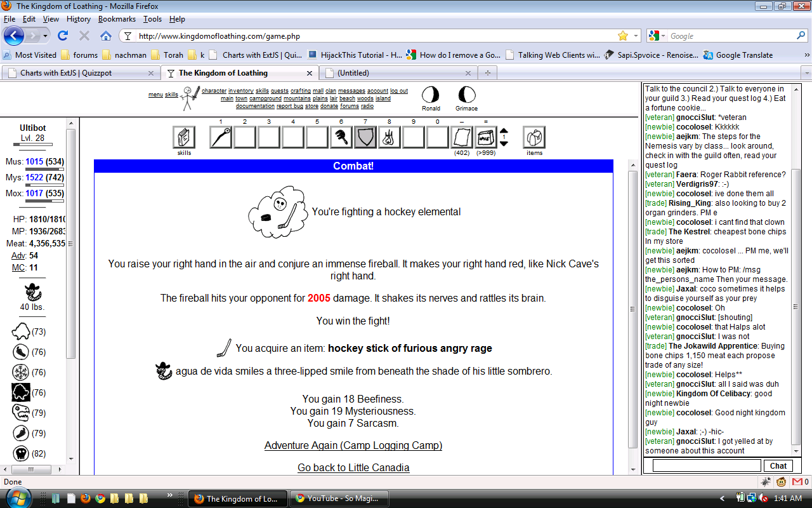Open the Torah bookmark folder
The width and height of the screenshot is (812, 508).
(168, 55)
